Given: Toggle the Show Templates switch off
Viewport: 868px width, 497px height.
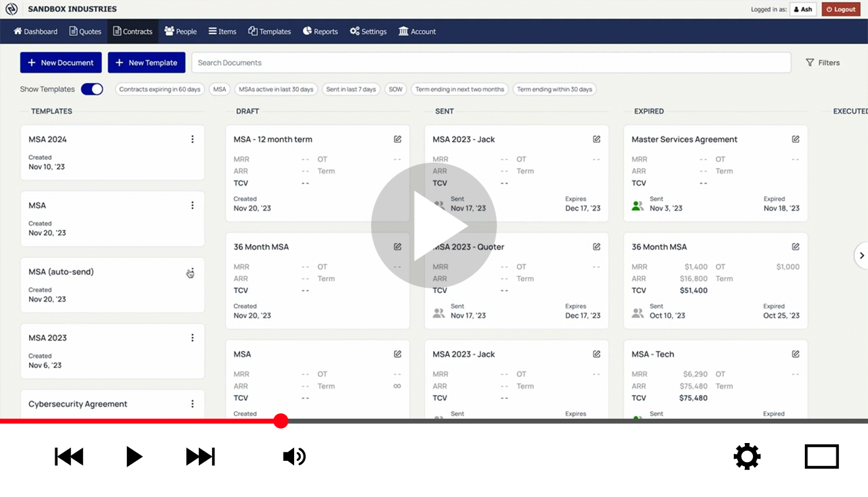Looking at the screenshot, I should (92, 90).
